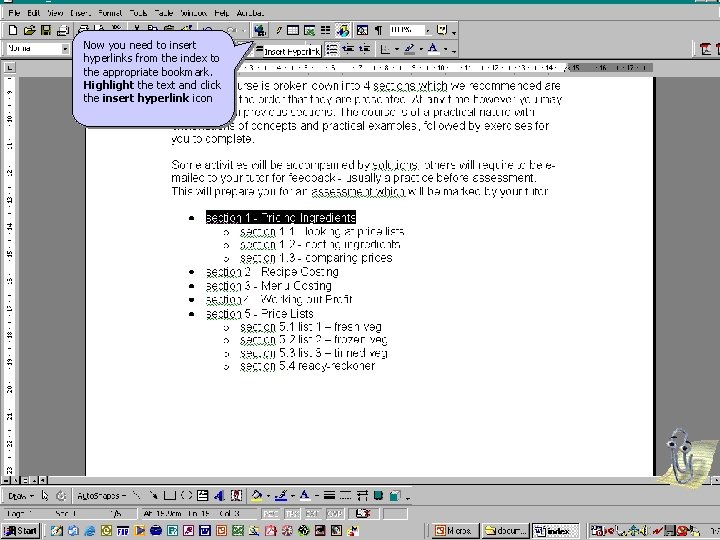Open the Document Map icon
Image resolution: width=720 pixels, height=540 pixels.
coord(362,30)
